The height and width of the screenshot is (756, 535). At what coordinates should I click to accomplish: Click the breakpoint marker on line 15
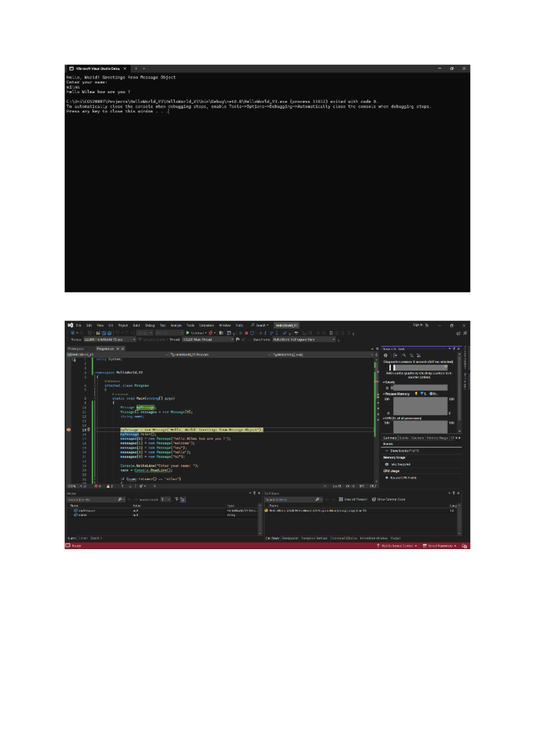[x=69, y=430]
